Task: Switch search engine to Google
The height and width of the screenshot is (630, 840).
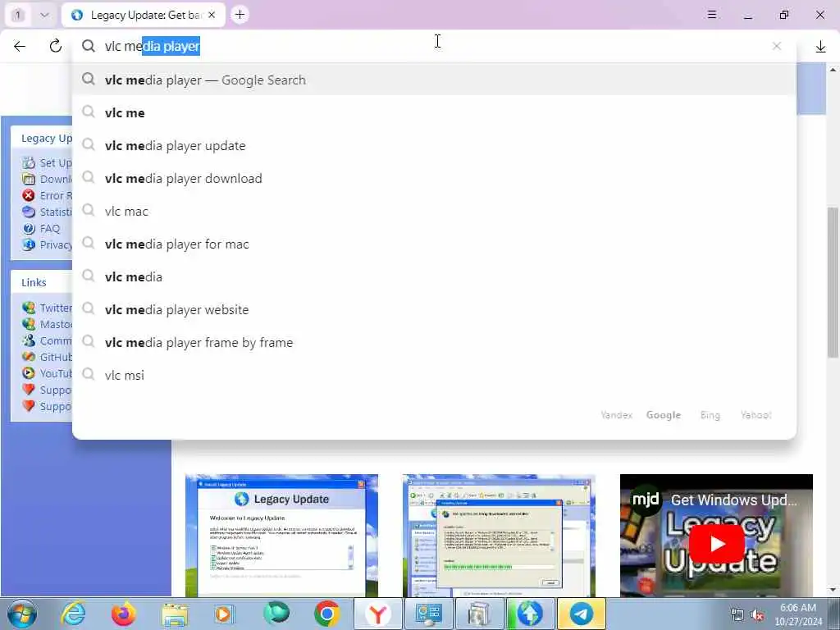Action: pos(663,415)
